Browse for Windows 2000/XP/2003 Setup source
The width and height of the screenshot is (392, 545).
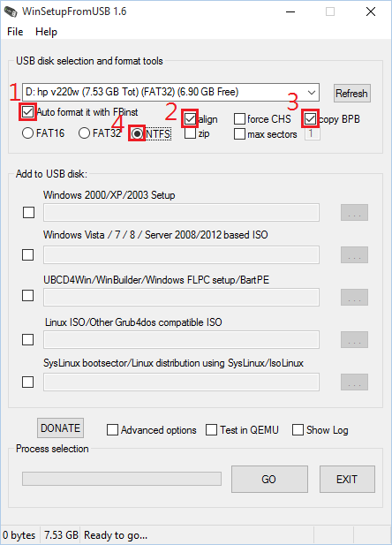[x=354, y=212]
